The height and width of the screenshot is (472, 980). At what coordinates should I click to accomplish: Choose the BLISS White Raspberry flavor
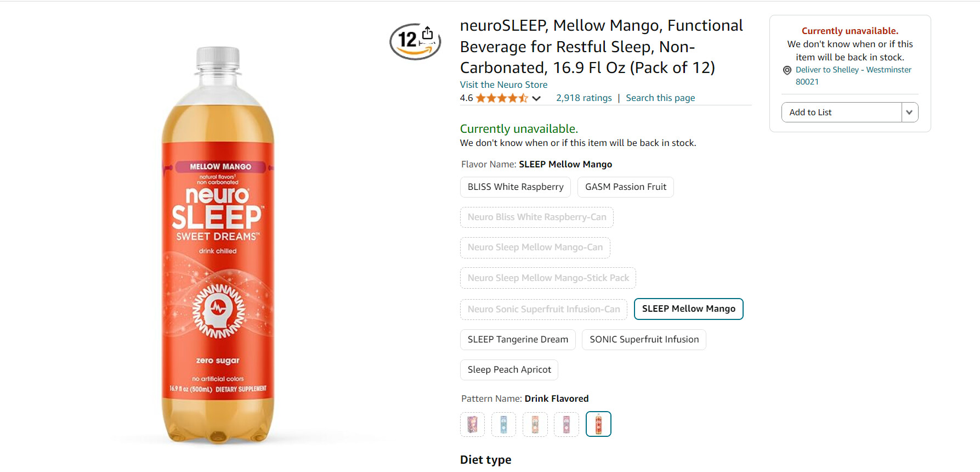[x=516, y=187]
